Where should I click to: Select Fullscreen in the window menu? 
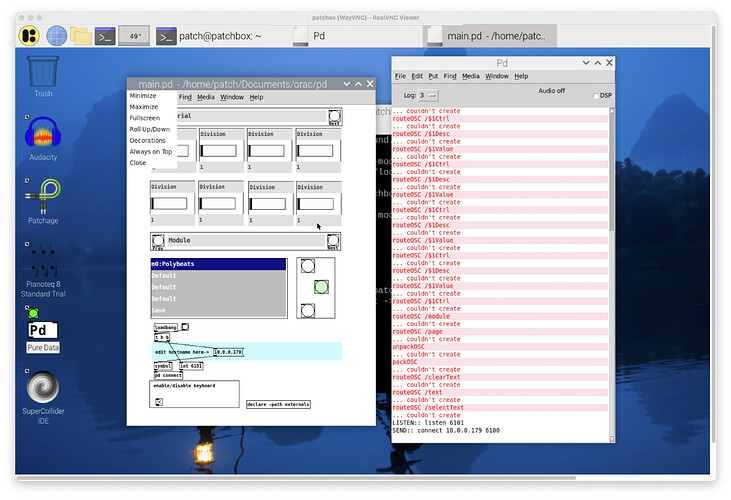(x=144, y=118)
